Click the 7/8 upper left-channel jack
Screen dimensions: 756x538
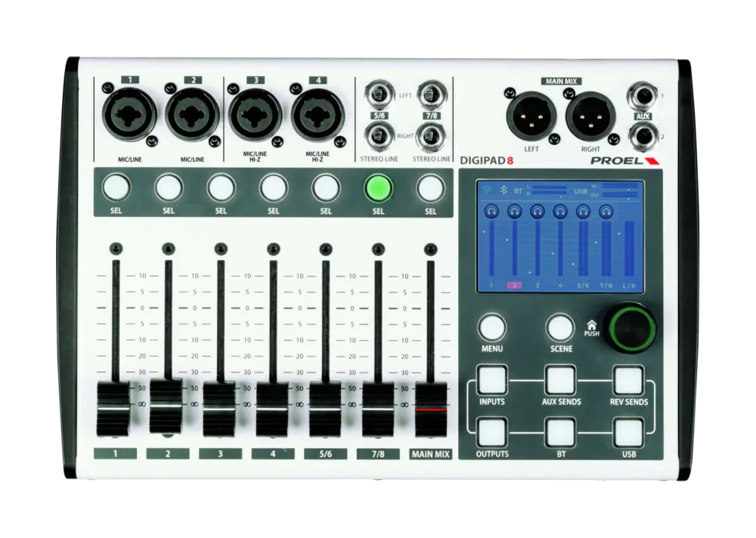click(431, 95)
